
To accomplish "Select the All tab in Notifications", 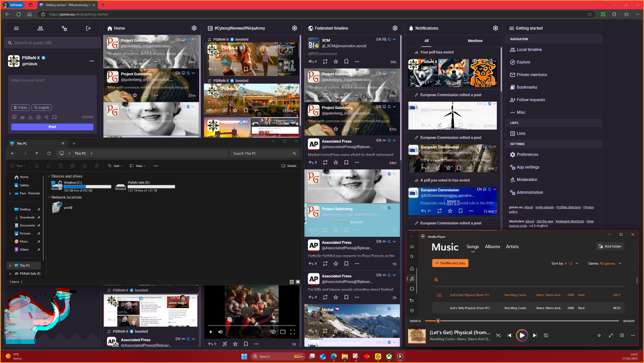I will coord(426,41).
